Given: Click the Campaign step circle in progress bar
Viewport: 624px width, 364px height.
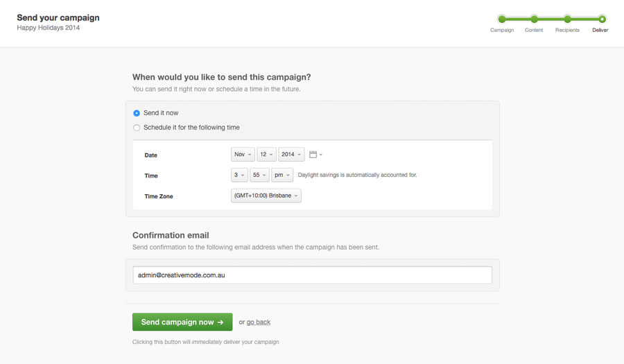Looking at the screenshot, I should pos(502,19).
